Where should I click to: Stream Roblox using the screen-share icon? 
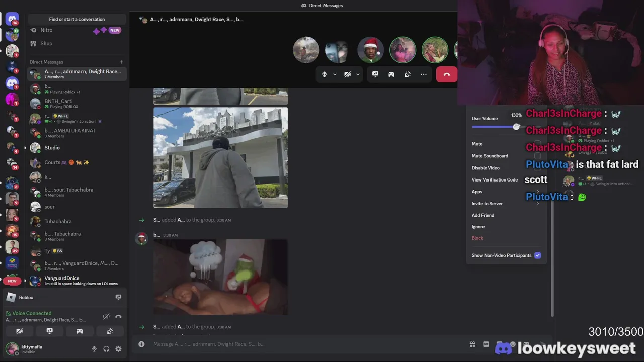[x=118, y=297]
